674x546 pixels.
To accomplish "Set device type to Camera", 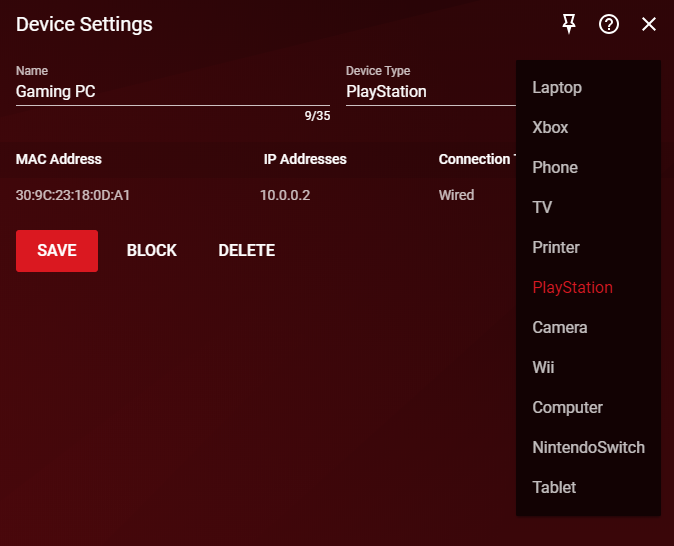I will click(x=560, y=328).
